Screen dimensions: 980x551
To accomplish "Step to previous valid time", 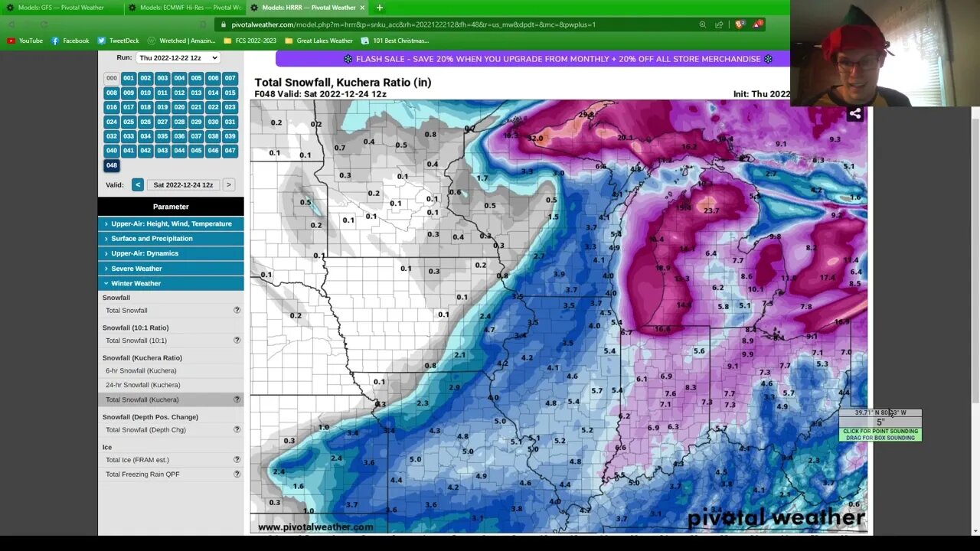I will point(138,184).
